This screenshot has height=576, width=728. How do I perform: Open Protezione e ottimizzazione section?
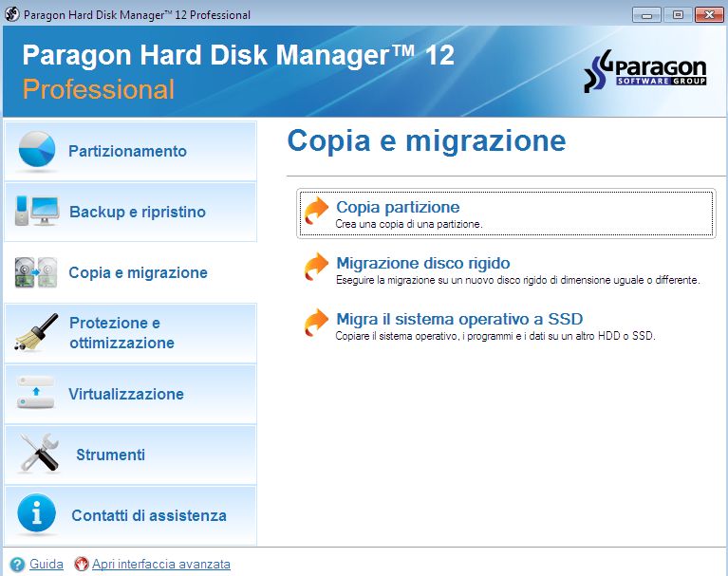tap(130, 333)
